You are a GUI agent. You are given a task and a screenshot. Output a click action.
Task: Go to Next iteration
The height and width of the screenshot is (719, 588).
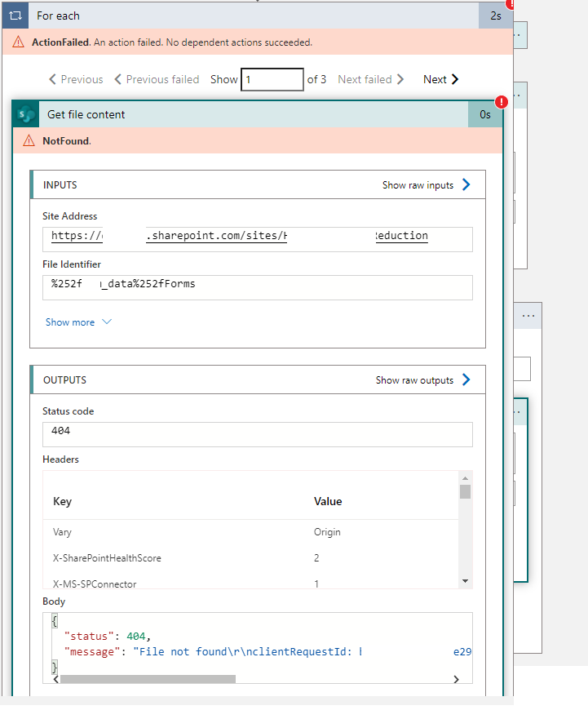440,79
